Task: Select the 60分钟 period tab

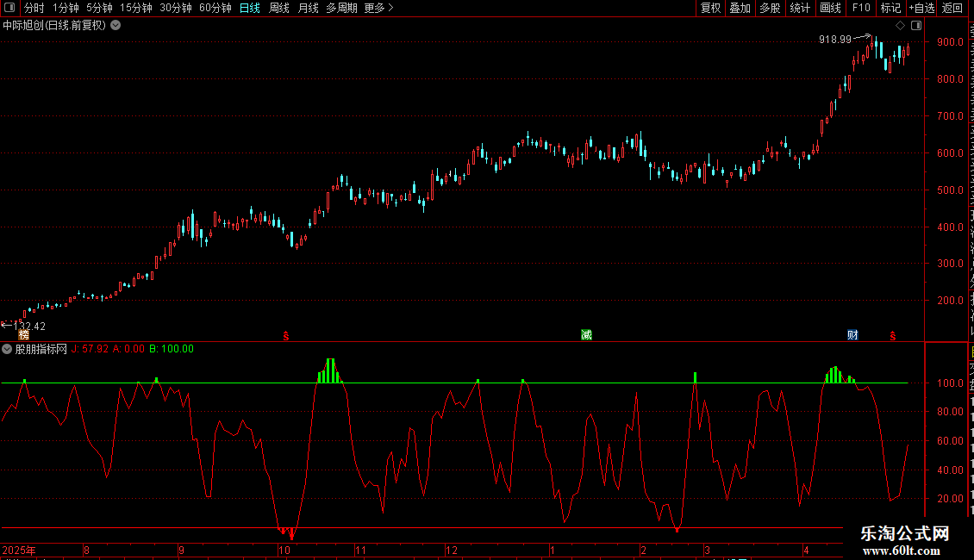Action: pos(215,8)
